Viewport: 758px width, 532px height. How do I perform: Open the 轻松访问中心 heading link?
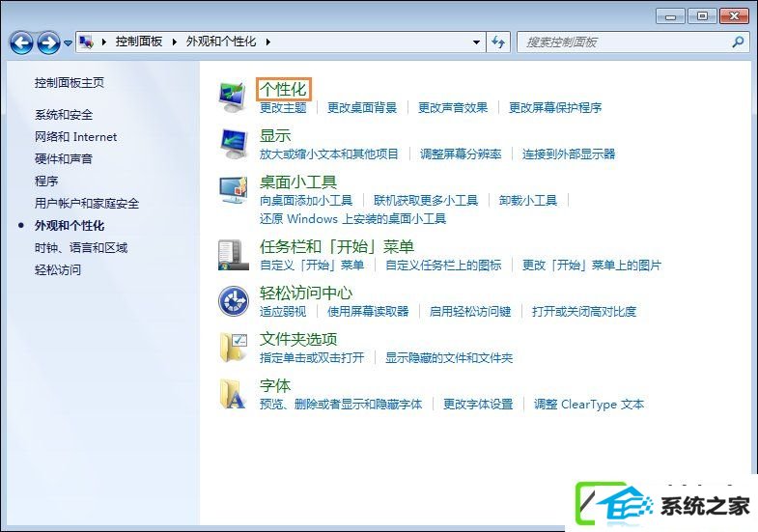[x=306, y=294]
